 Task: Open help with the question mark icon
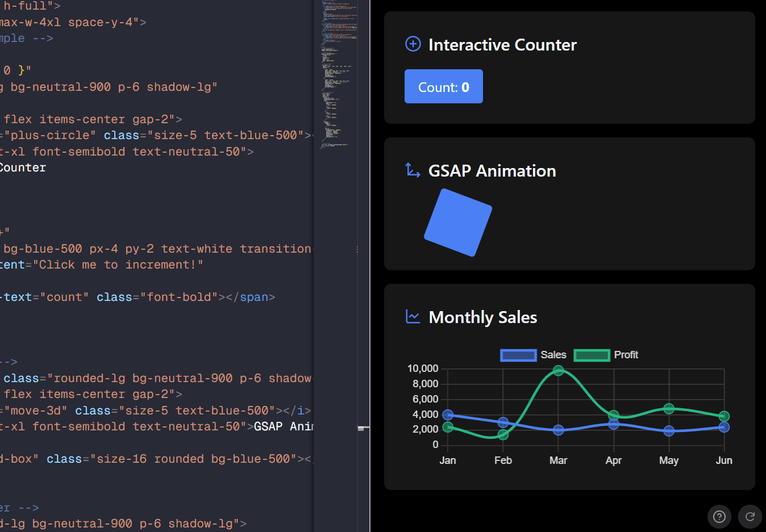coord(719,516)
